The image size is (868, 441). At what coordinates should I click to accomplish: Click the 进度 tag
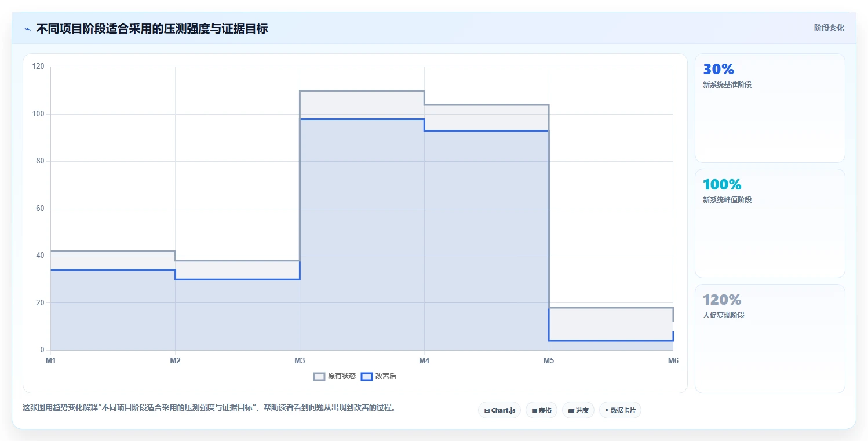tap(578, 410)
